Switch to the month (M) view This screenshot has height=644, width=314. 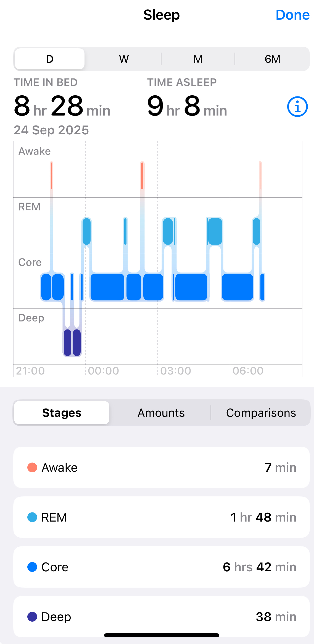tap(198, 59)
